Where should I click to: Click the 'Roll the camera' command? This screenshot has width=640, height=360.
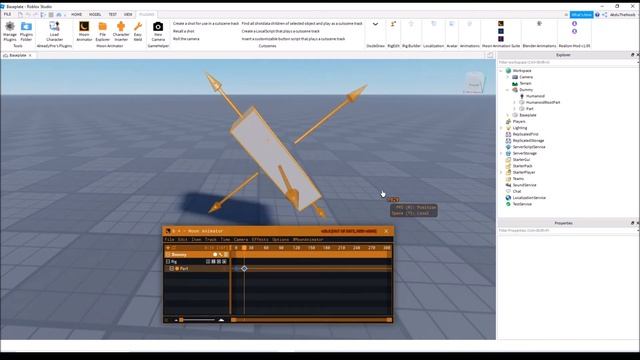tap(186, 39)
